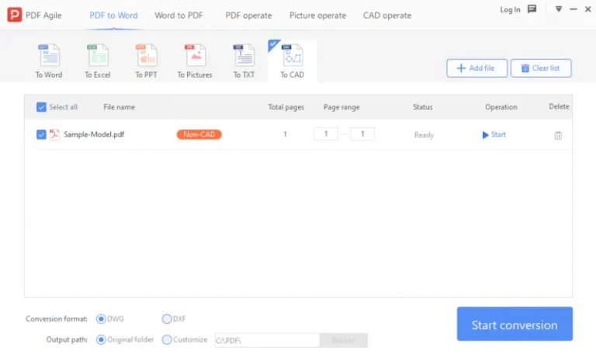This screenshot has height=364, width=596.
Task: Minimize the PDF Agile window
Action: tap(573, 9)
